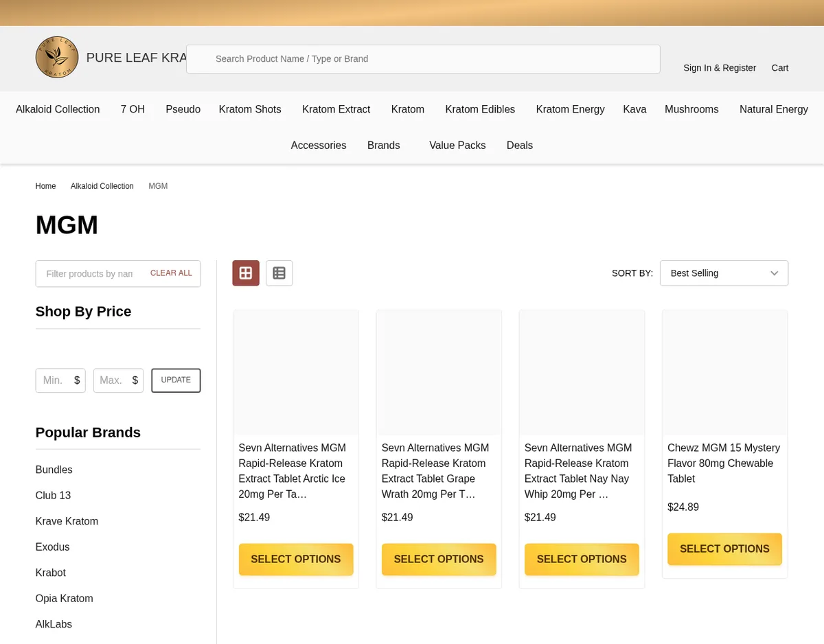Screen dimensions: 824x644
Task: Go to Alkaloid Collection breadcrumb
Action: coord(102,186)
